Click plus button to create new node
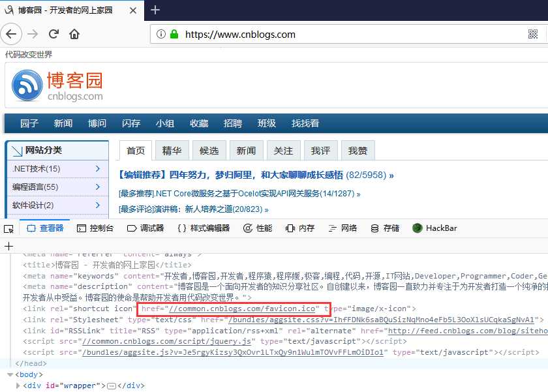 click(x=8, y=247)
